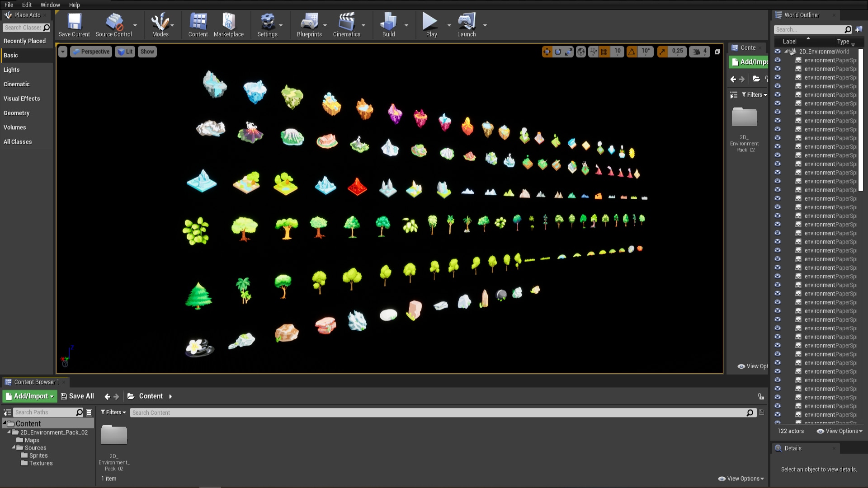
Task: Toggle rotation snapping next to the 10° value
Action: (632, 52)
